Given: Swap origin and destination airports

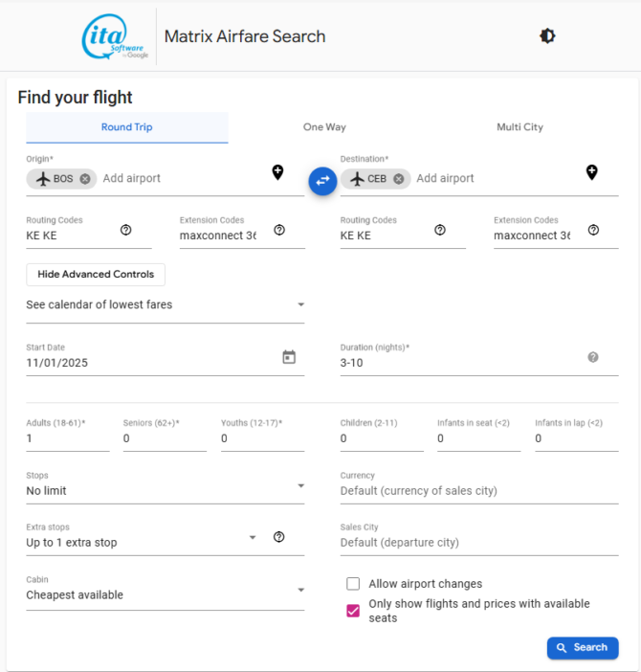Looking at the screenshot, I should click(322, 180).
